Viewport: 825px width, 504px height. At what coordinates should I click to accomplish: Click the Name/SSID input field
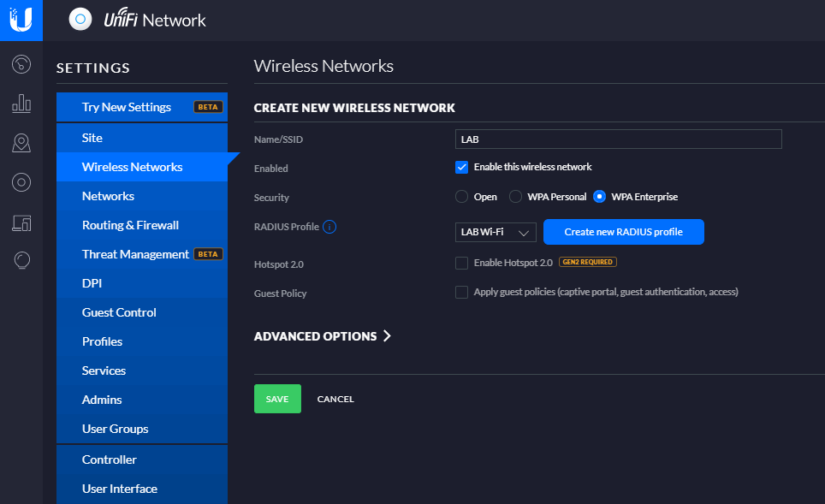click(x=618, y=139)
